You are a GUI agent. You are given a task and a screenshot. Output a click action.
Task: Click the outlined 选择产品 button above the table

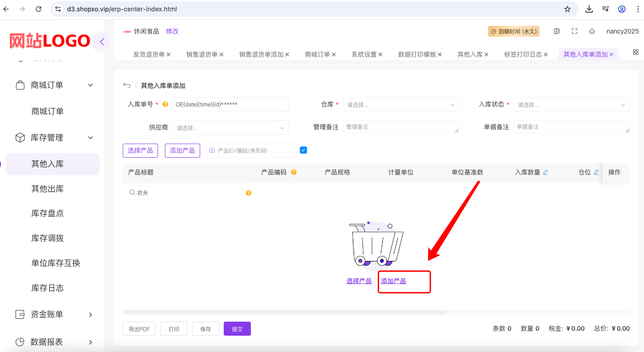[140, 150]
